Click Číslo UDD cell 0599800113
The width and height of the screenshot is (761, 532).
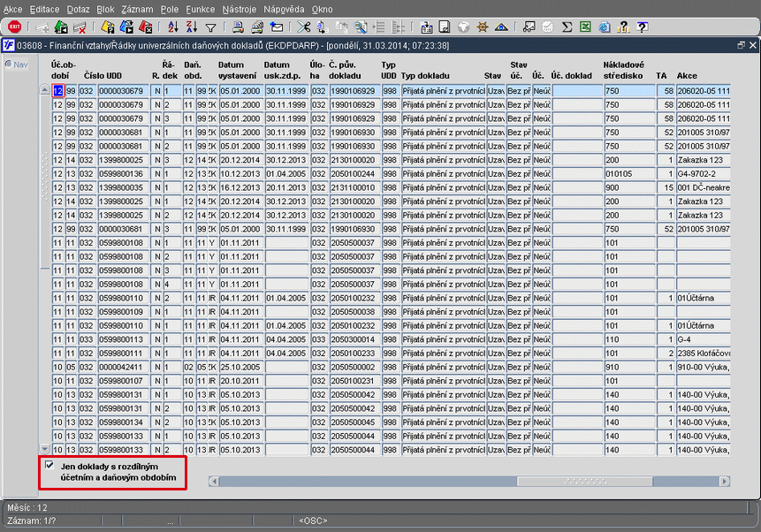(123, 339)
